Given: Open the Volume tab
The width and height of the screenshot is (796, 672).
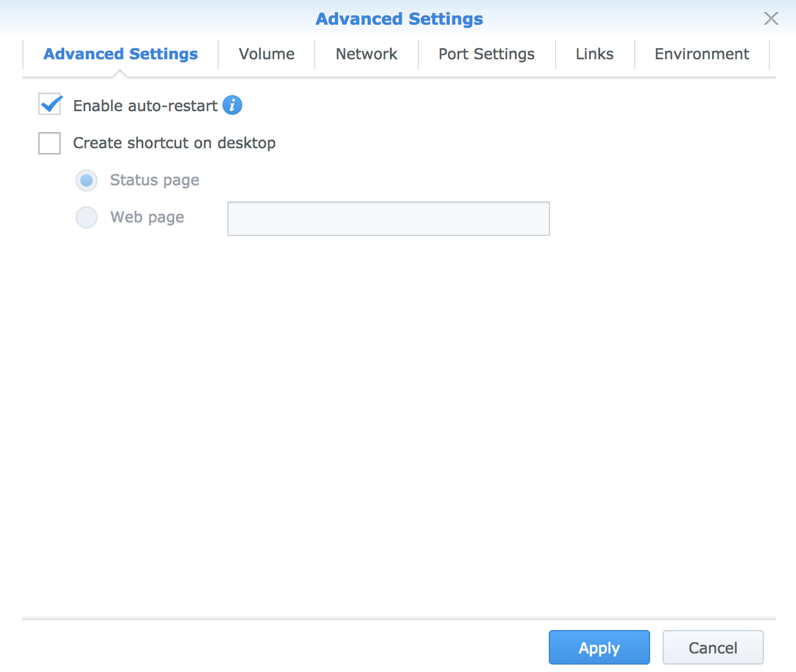Looking at the screenshot, I should 266,54.
